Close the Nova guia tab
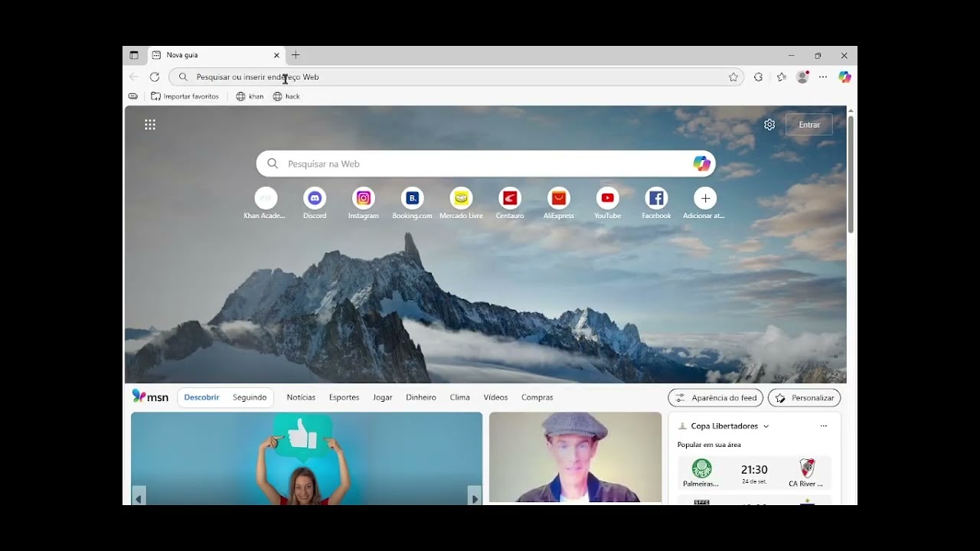This screenshot has width=980, height=551. [x=276, y=55]
